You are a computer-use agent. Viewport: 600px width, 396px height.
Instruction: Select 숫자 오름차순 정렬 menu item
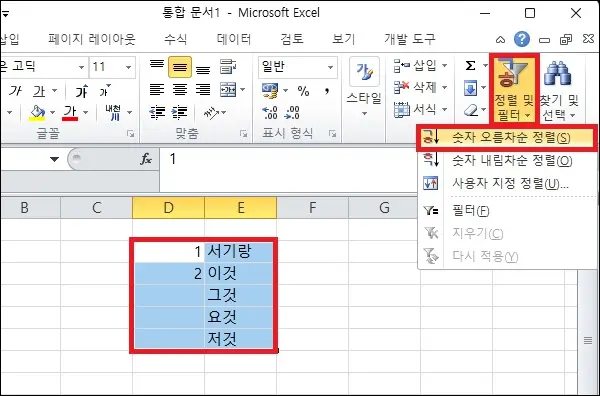click(x=507, y=138)
